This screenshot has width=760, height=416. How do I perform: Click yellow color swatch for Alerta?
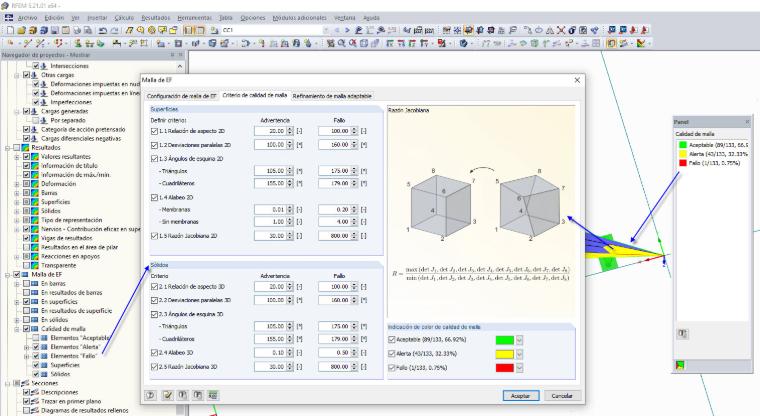coord(505,354)
